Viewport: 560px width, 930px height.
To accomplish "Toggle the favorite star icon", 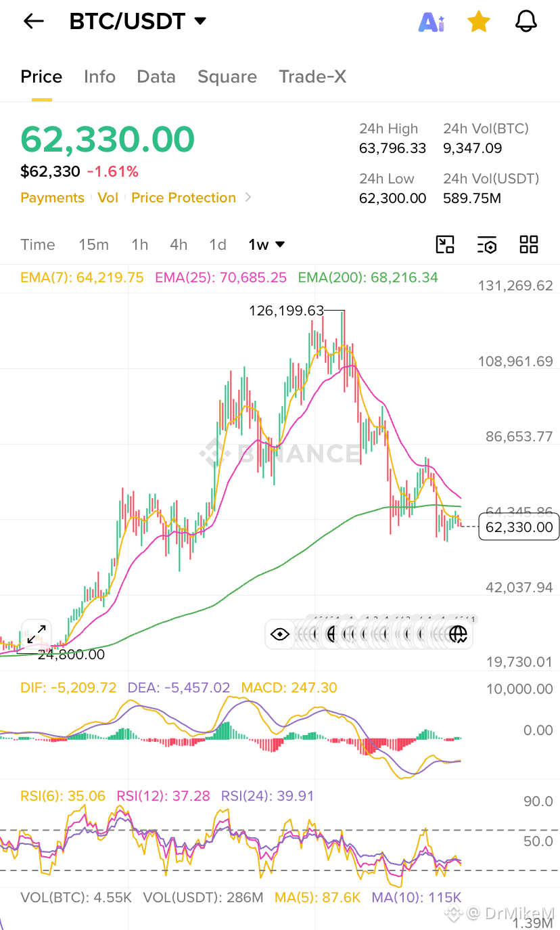I will (x=479, y=22).
